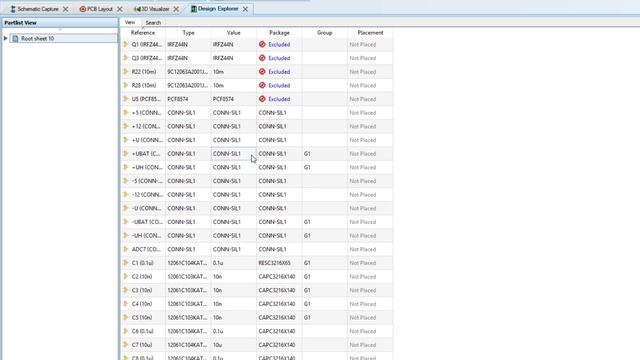Click the component icon for -UH row

126,236
